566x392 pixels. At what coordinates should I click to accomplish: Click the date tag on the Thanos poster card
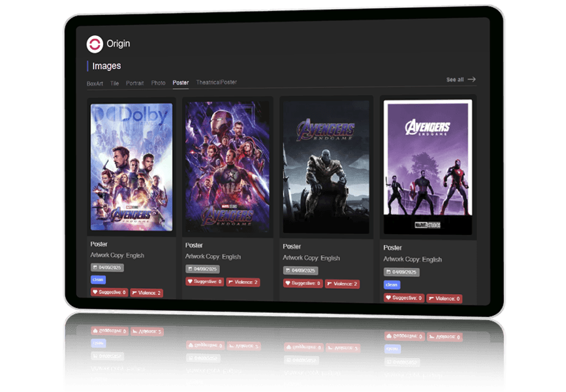coord(301,271)
